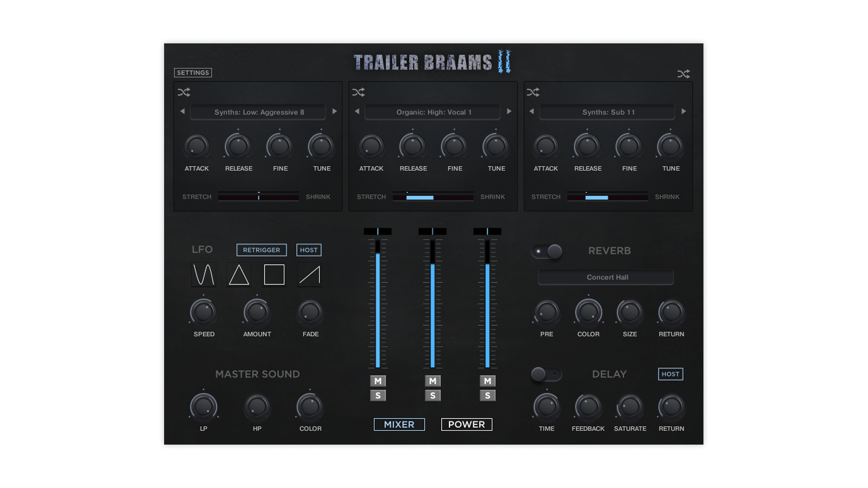
Task: Open the Synths Sub 11 sound selector
Action: tap(607, 112)
